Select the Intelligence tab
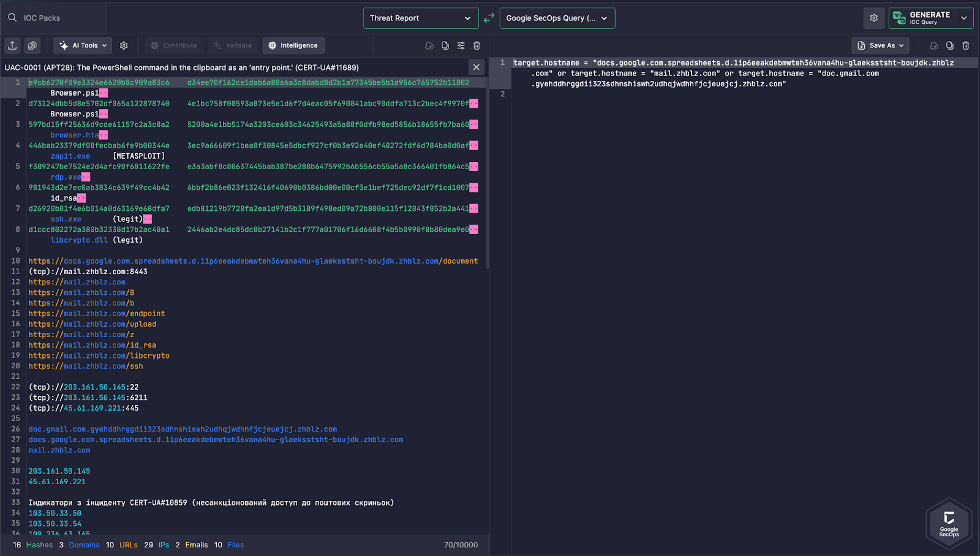Screen dimensions: 980x556 coord(293,45)
